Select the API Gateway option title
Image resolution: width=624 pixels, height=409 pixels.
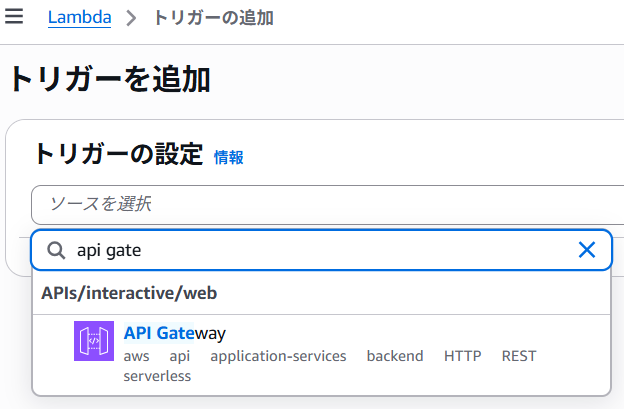coord(174,333)
